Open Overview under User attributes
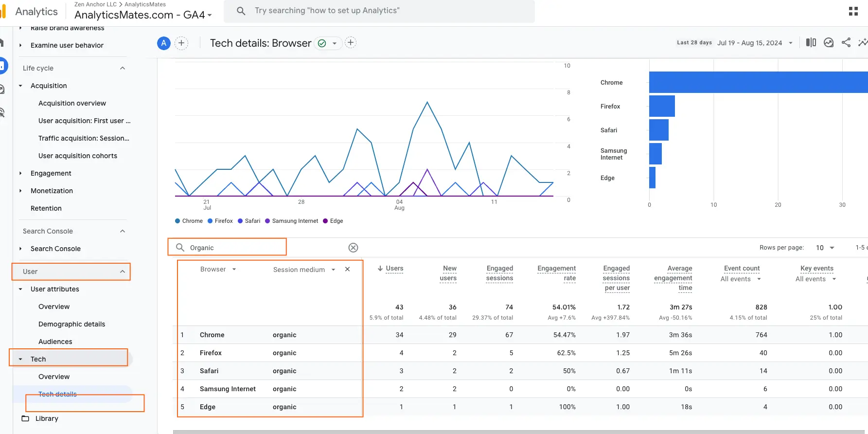Viewport: 868px width, 434px height. pyautogui.click(x=54, y=307)
